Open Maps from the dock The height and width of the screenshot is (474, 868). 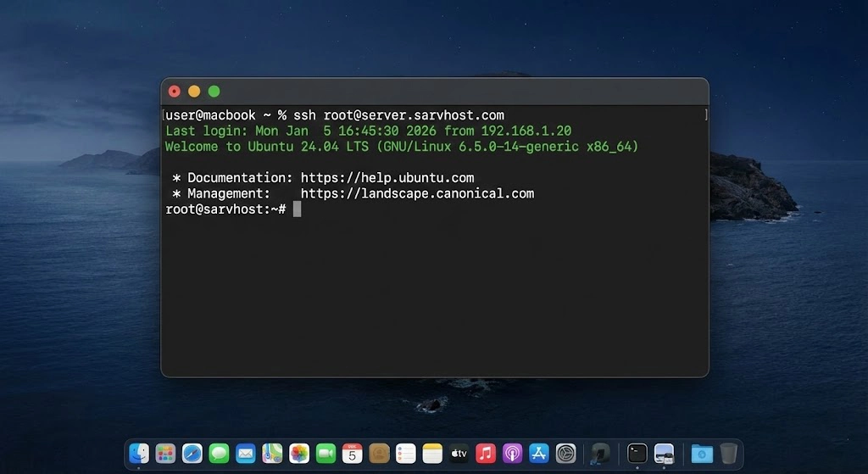272,454
